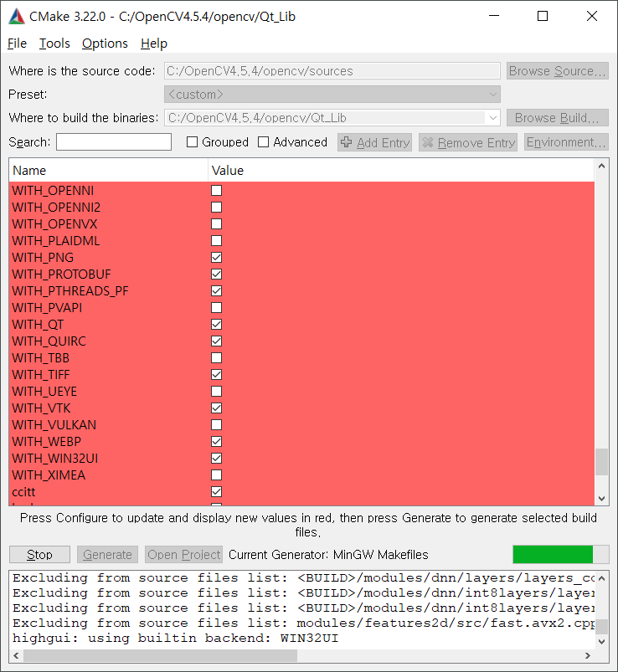Viewport: 618px width, 672px height.
Task: Check the WITH_UEYE checkbox
Action: coord(217,391)
